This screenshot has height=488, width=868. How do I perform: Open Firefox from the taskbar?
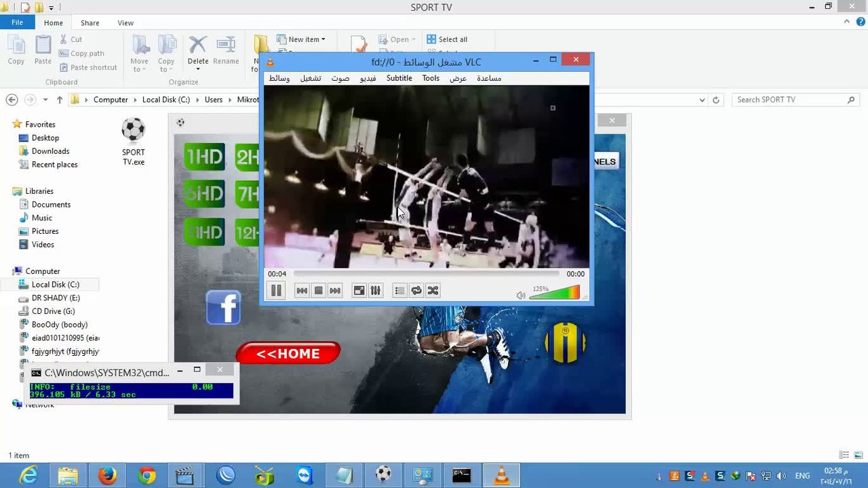click(107, 475)
